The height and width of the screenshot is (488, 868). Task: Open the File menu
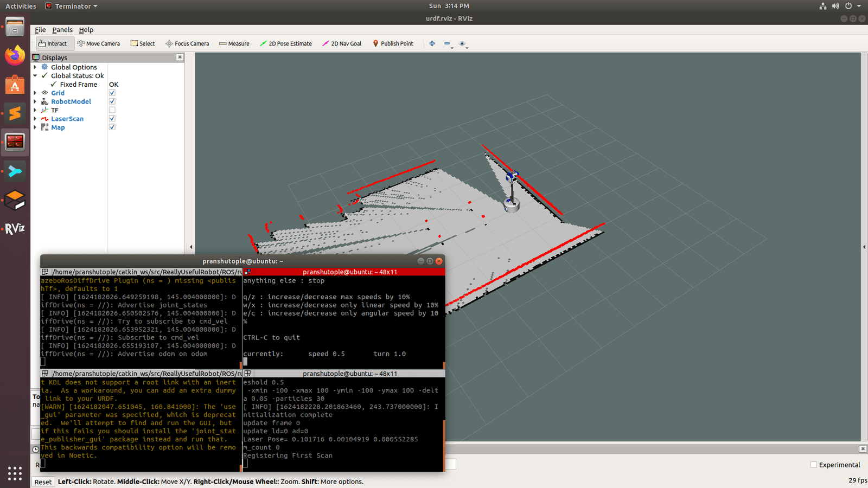point(40,30)
